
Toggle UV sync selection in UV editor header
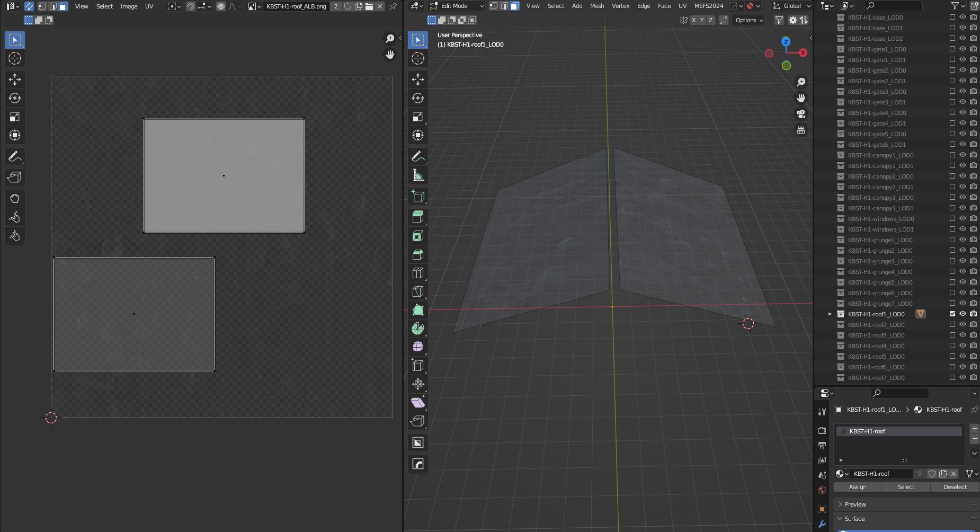click(29, 6)
